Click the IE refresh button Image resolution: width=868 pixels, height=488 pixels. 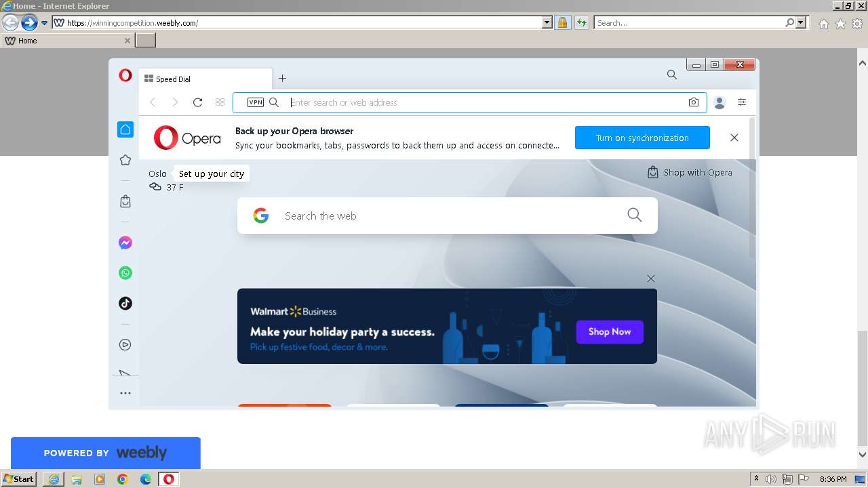pos(581,22)
